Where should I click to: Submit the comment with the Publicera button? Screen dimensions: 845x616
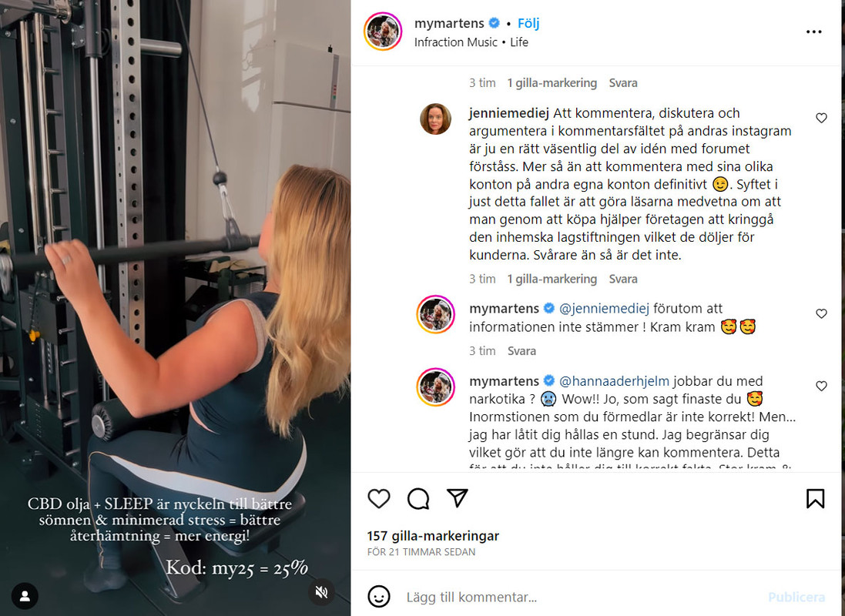pos(796,598)
